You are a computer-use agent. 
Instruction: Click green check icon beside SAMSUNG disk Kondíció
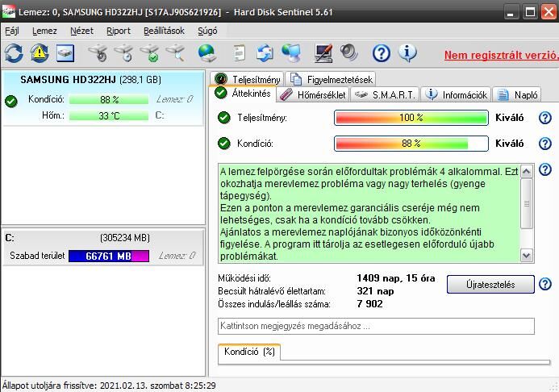tap(11, 101)
